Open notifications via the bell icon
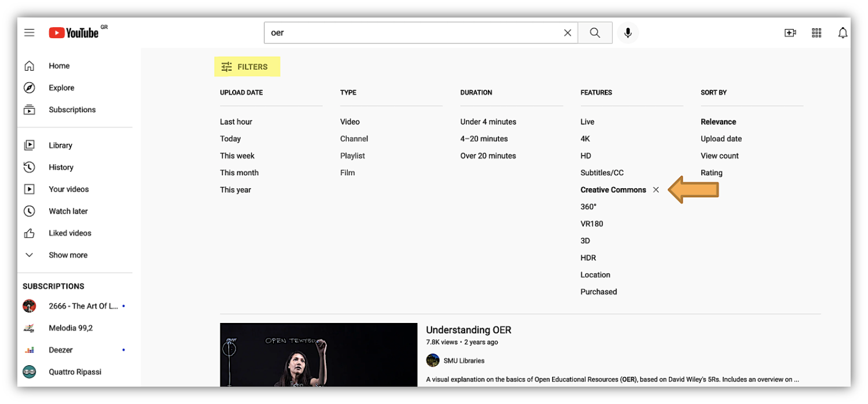 843,33
